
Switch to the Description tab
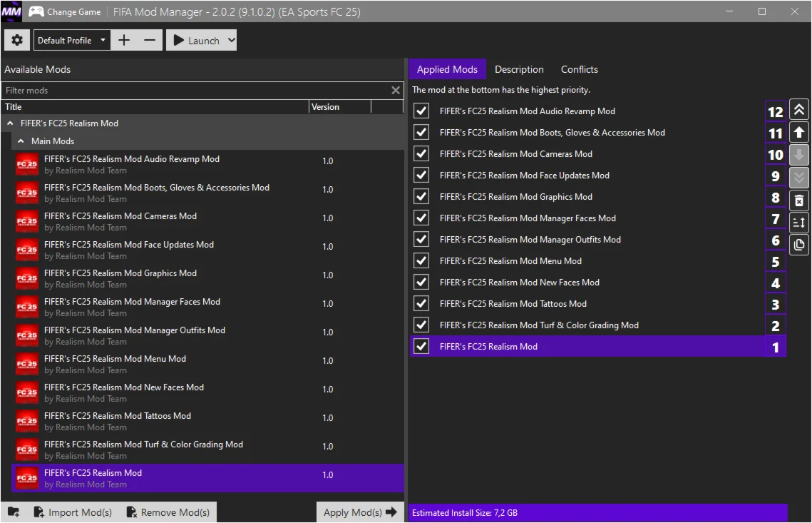tap(519, 69)
